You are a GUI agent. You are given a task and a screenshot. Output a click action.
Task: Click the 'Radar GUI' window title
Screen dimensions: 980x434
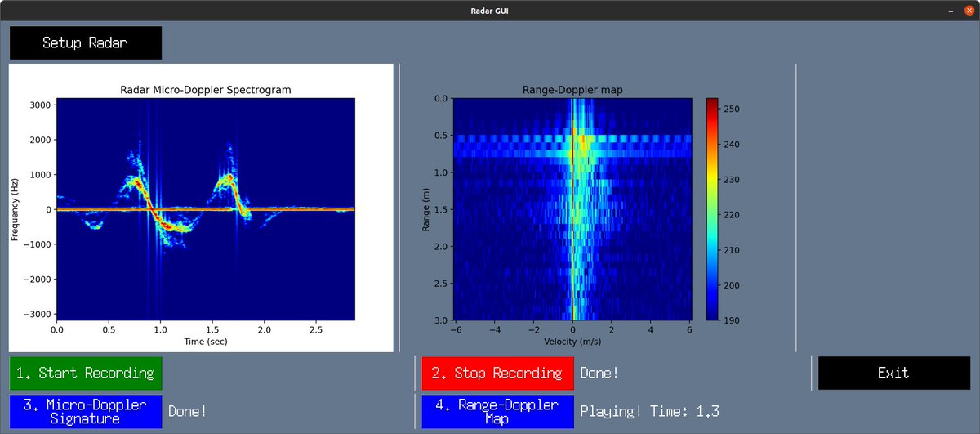pyautogui.click(x=490, y=10)
